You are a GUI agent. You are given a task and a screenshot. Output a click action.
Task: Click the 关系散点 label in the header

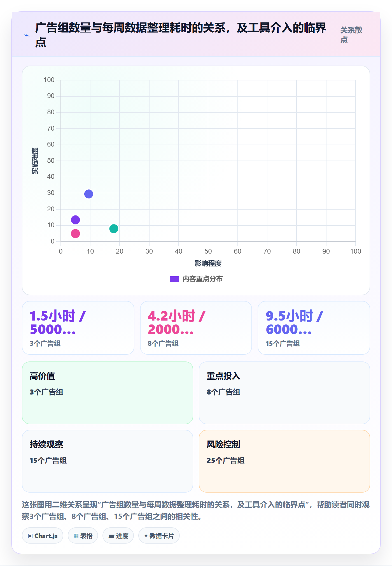[x=351, y=35]
